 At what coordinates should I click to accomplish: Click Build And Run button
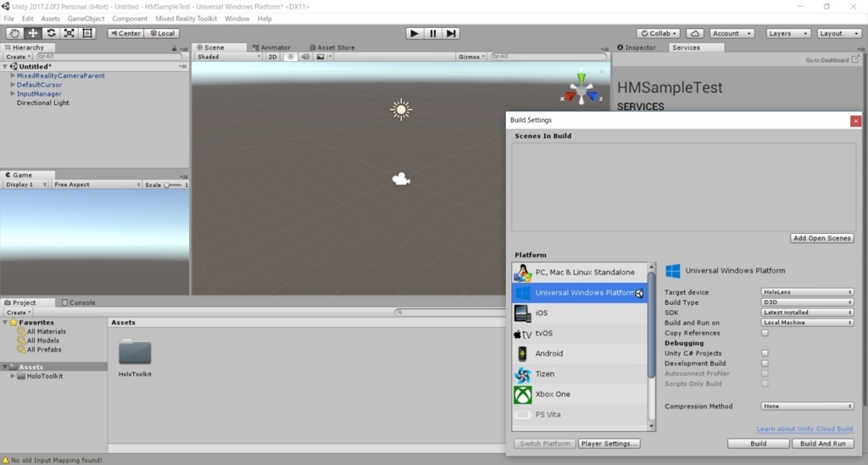[x=822, y=444]
